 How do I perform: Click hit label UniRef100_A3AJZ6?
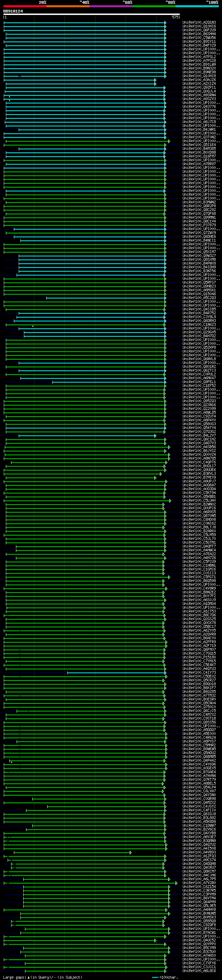(x=199, y=80)
